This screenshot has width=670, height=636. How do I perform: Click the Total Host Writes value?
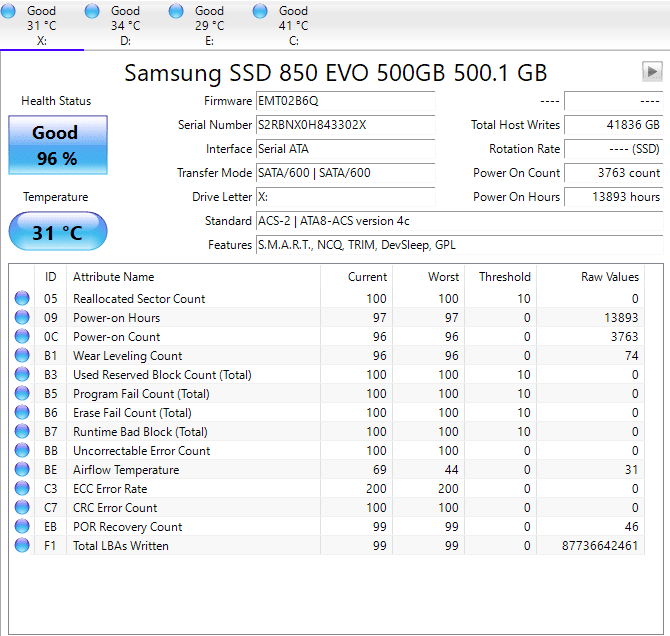click(x=614, y=125)
